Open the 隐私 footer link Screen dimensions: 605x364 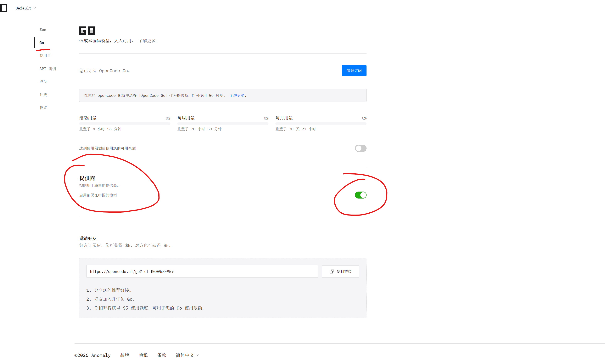143,355
